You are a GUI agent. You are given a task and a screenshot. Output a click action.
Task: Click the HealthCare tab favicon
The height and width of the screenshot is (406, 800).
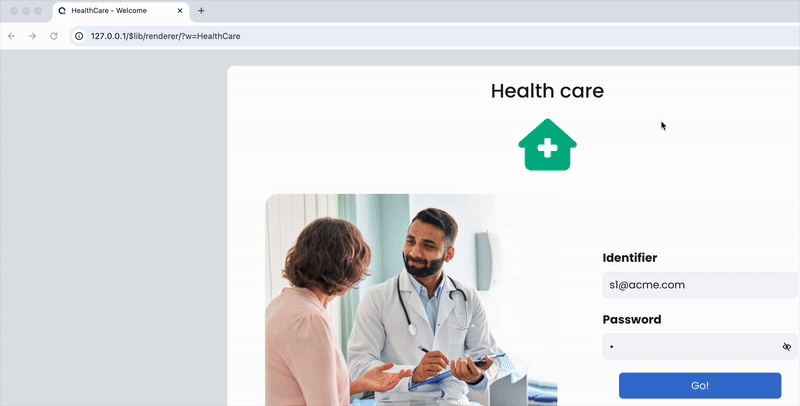(x=62, y=11)
